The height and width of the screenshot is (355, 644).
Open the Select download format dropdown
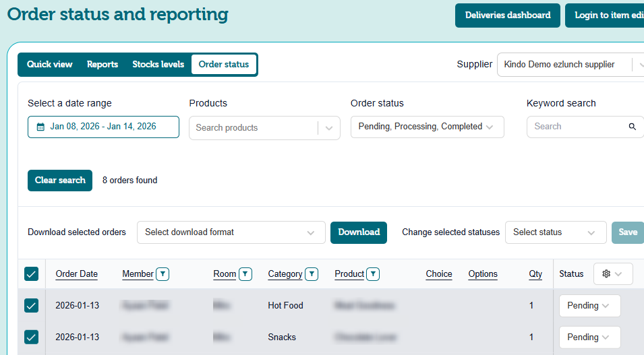tap(231, 232)
